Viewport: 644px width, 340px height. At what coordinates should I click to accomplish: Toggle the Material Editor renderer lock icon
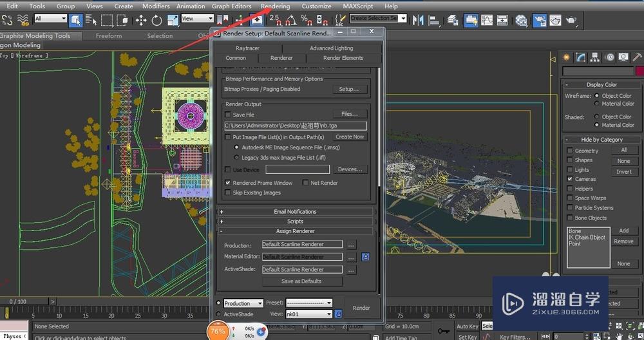pos(365,257)
